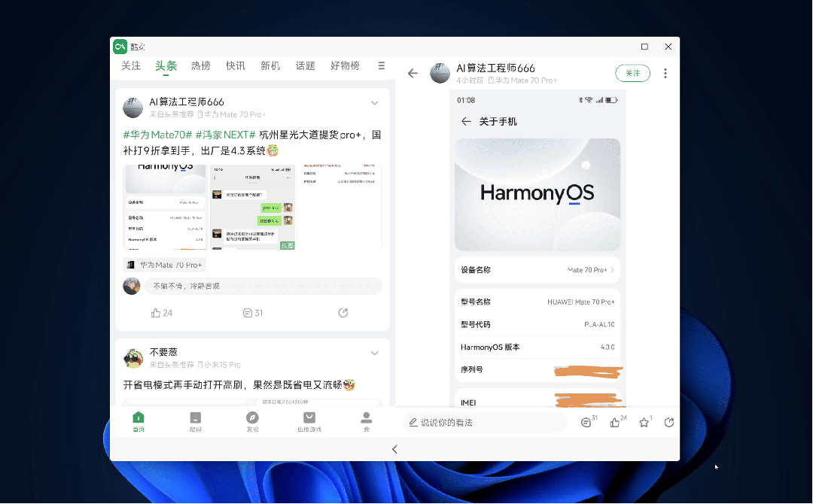Image resolution: width=813 pixels, height=504 pixels.
Task: Open 数码 section in bottom navigation
Action: 196,422
